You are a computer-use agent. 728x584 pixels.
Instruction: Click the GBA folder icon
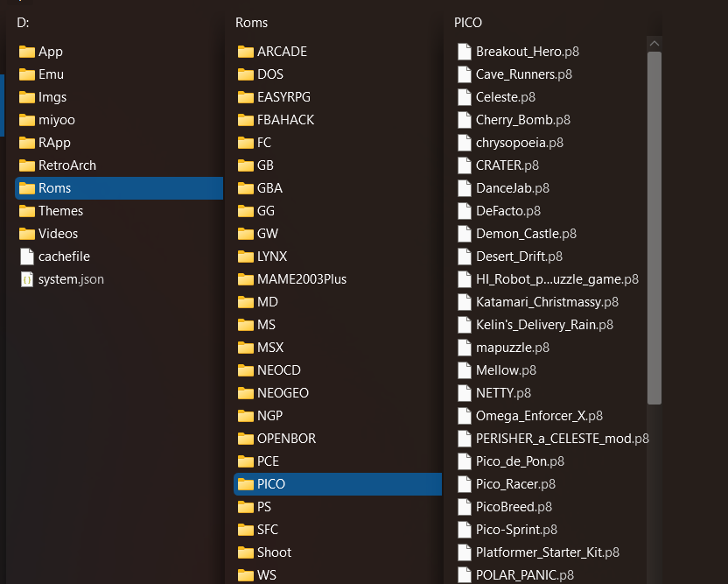[246, 188]
